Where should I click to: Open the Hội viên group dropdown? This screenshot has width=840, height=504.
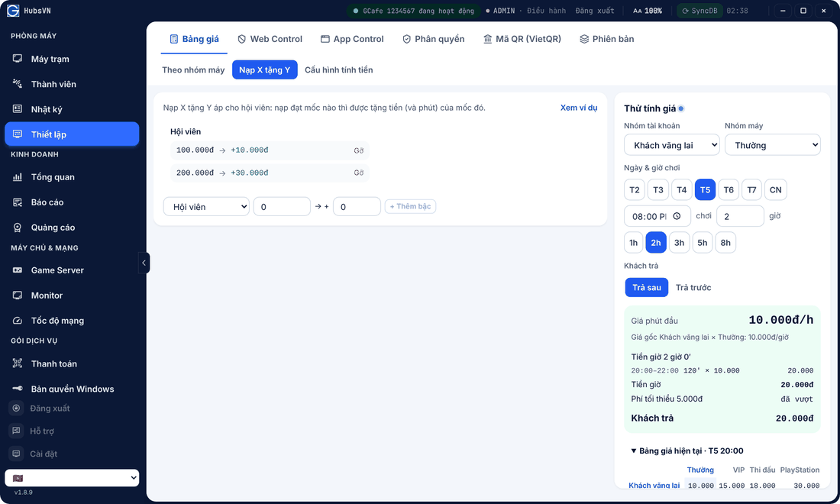pos(206,207)
